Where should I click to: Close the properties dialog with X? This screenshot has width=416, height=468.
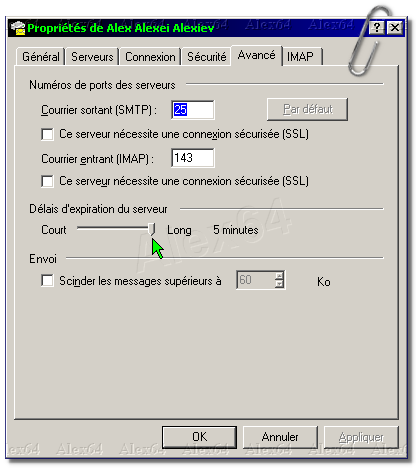tap(395, 28)
